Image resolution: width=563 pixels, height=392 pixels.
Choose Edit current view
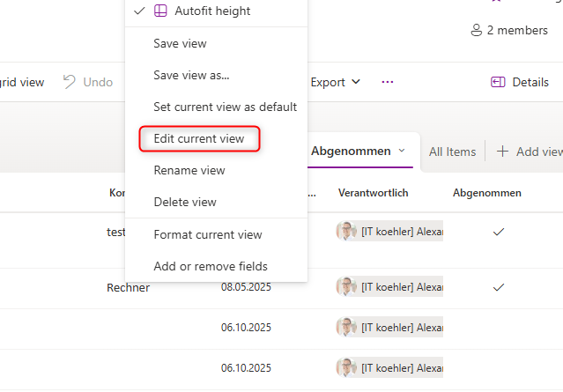click(x=199, y=138)
